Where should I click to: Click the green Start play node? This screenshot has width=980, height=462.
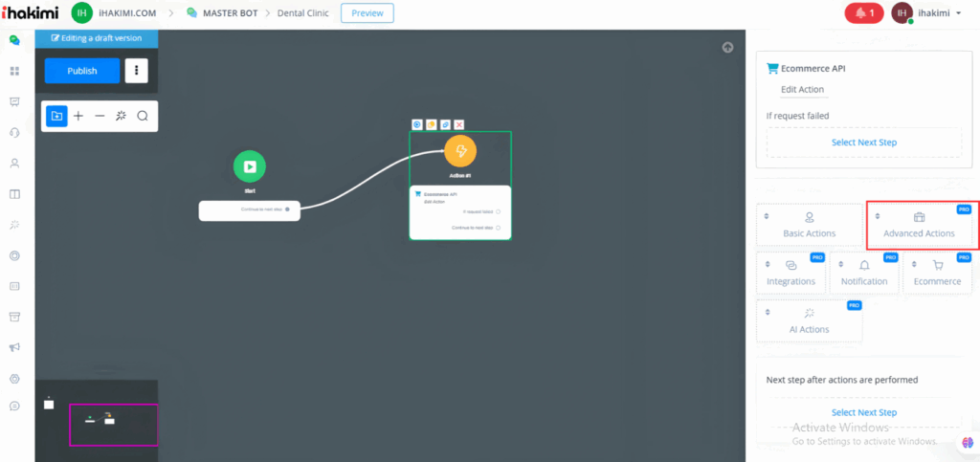[x=249, y=166]
